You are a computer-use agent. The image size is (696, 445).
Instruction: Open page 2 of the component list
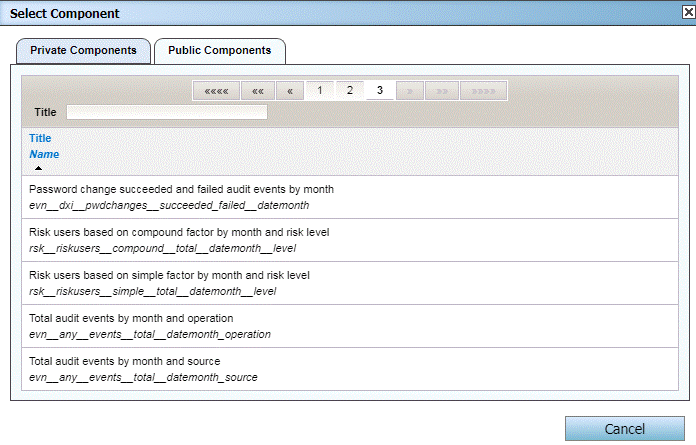[x=350, y=91]
